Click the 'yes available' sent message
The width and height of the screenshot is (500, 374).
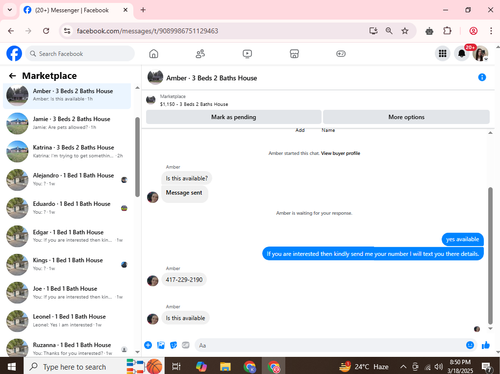point(462,239)
